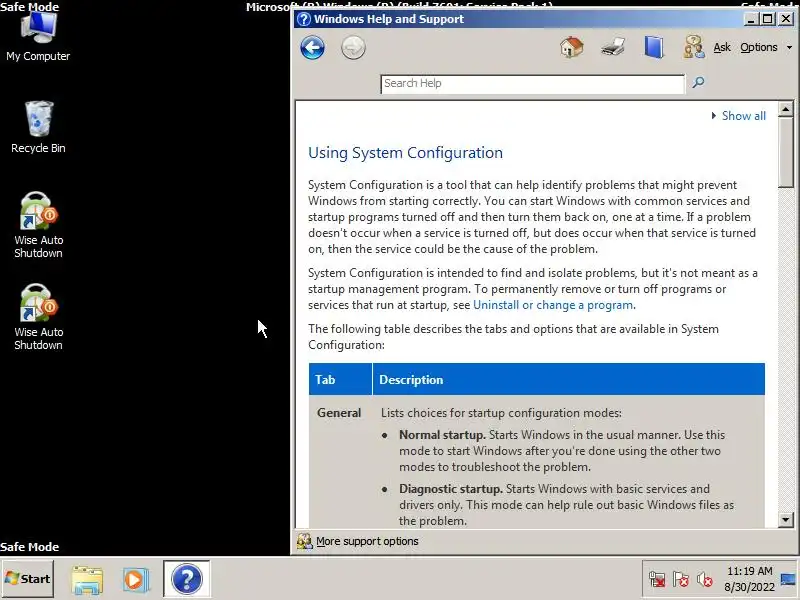Select the upper Wise Auto Shutdown shortcut
Screen dimensions: 800x600
[38, 225]
